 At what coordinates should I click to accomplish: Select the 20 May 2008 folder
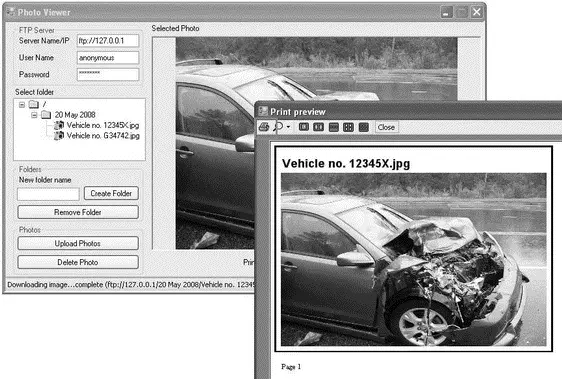[75, 115]
